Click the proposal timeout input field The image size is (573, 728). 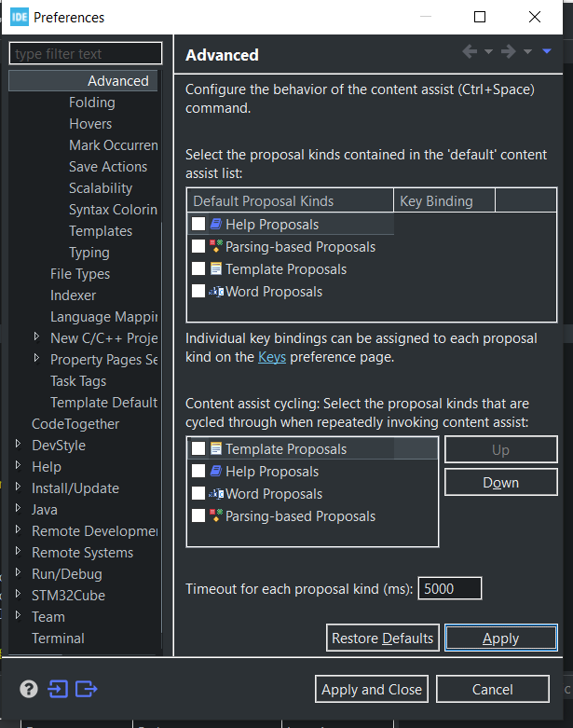point(450,589)
